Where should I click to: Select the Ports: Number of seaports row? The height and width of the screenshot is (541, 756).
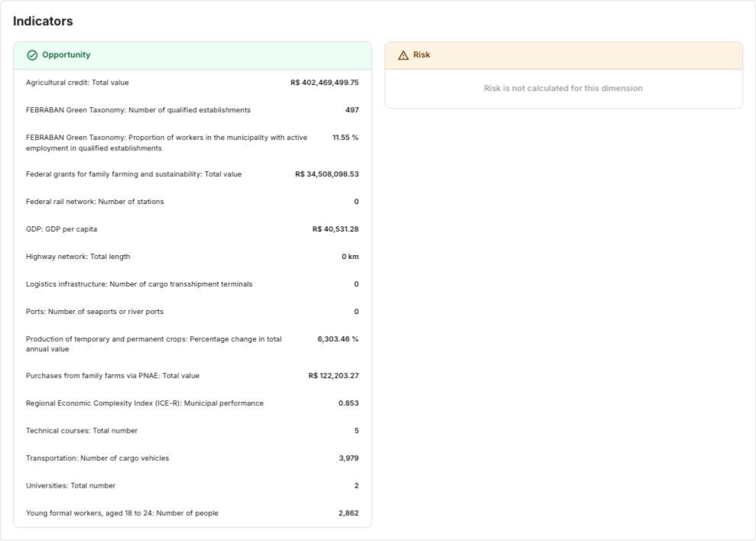coord(191,311)
